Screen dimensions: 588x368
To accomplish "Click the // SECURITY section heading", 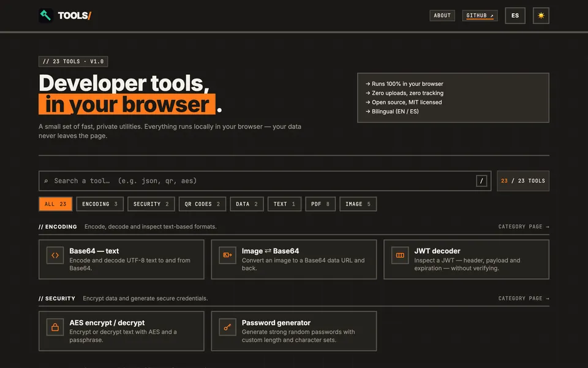I will click(57, 298).
